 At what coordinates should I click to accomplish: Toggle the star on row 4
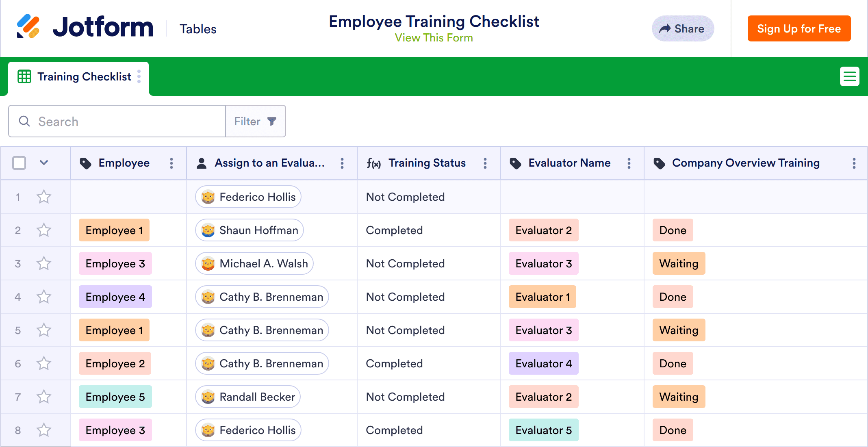tap(44, 297)
